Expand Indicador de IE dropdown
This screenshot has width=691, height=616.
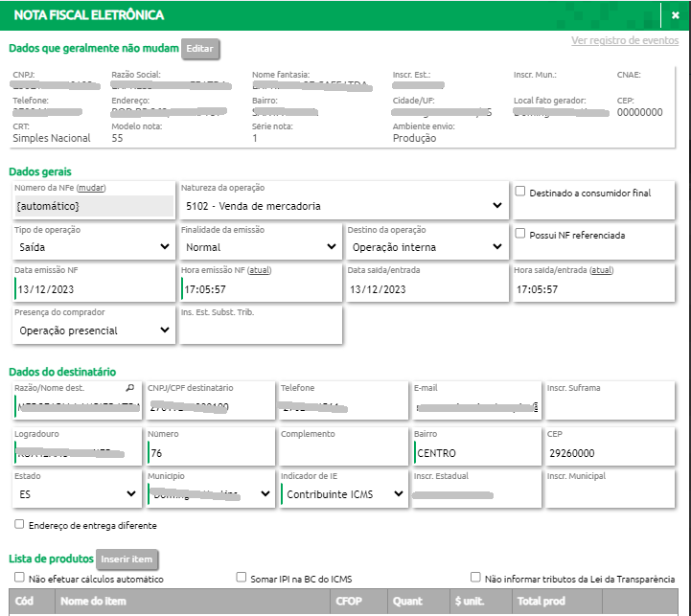[343, 494]
